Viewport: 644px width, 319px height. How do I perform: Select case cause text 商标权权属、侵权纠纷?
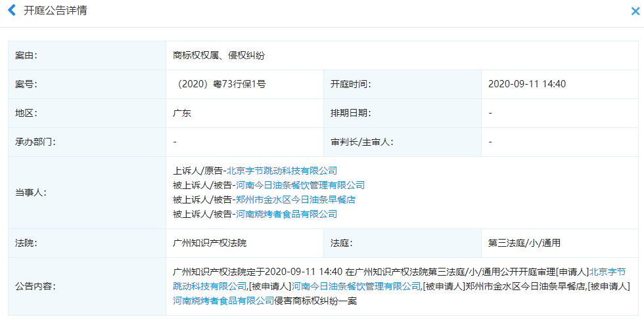pyautogui.click(x=218, y=56)
